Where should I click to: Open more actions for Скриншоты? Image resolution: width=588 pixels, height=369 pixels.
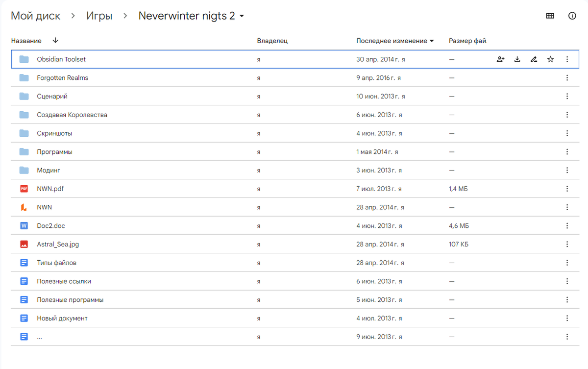pyautogui.click(x=567, y=133)
